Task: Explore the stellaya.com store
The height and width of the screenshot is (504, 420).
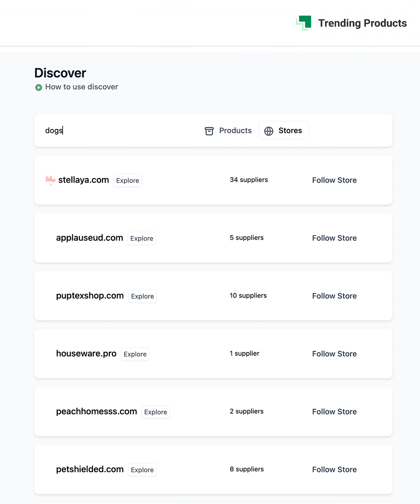Action: point(128,181)
